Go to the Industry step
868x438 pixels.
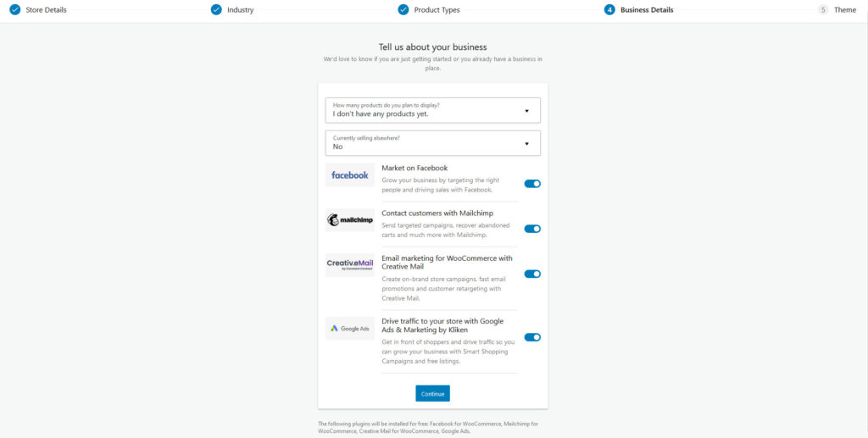pyautogui.click(x=240, y=9)
